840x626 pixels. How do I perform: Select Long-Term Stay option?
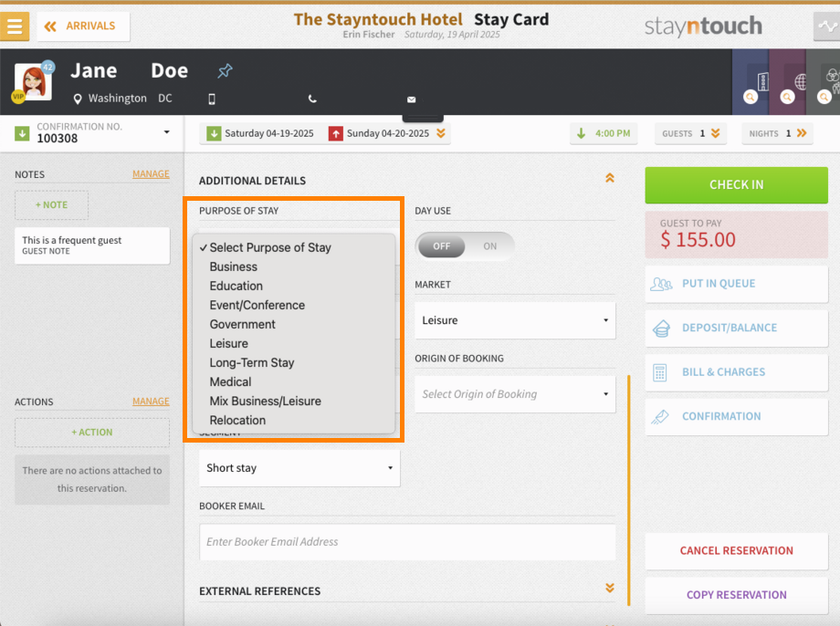(x=294, y=363)
